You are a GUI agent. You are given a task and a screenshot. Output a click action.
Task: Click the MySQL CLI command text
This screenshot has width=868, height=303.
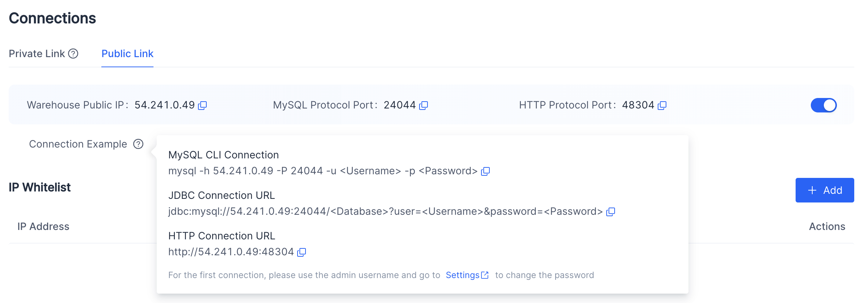coord(323,171)
